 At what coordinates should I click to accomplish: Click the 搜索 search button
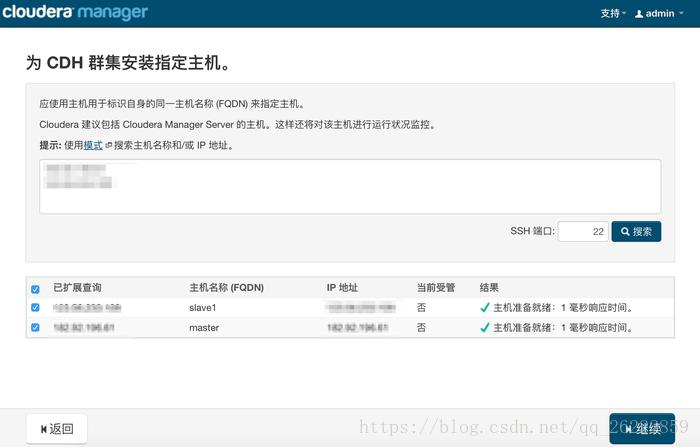[636, 231]
